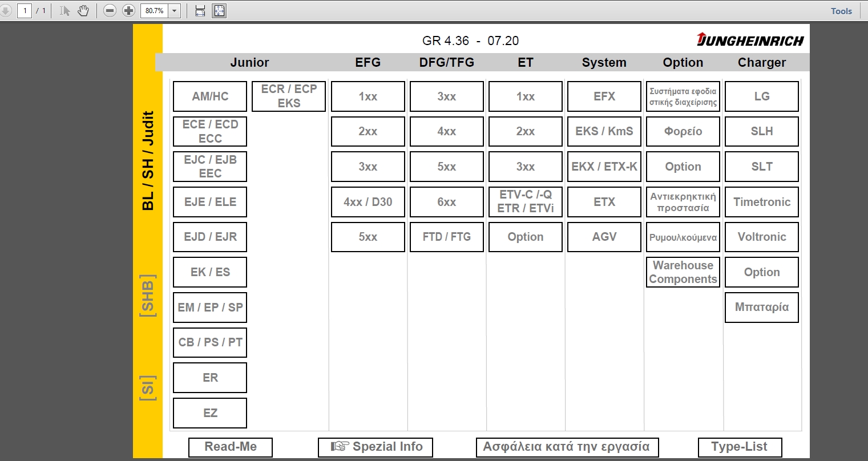Open the Tools panel
868x461 pixels.
[841, 11]
